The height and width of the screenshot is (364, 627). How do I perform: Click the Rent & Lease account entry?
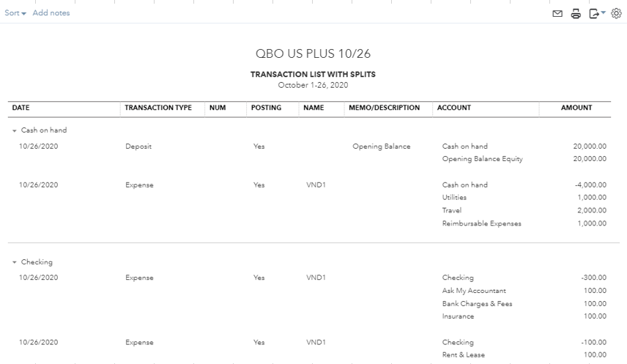tap(463, 355)
